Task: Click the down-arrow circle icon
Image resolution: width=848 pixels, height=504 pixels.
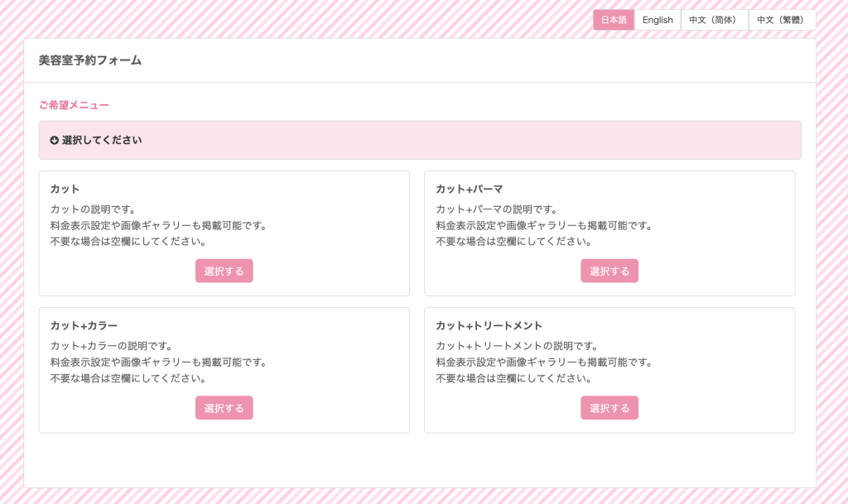Action: pyautogui.click(x=55, y=141)
